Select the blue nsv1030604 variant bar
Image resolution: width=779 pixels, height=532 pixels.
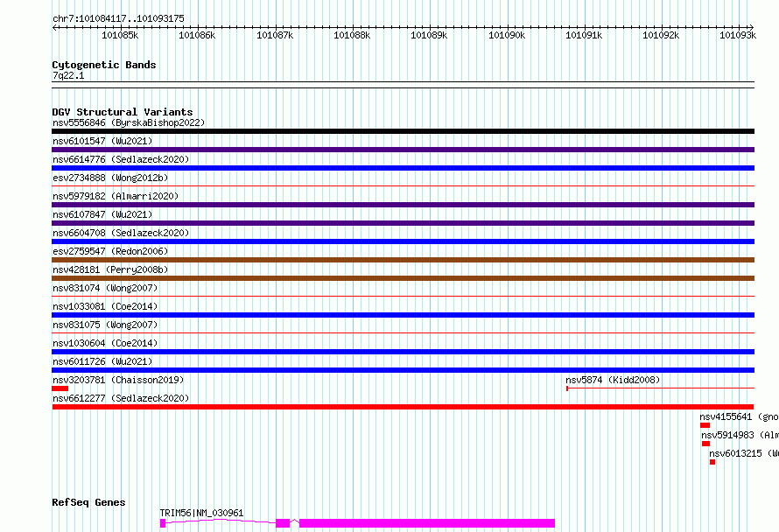pos(403,352)
